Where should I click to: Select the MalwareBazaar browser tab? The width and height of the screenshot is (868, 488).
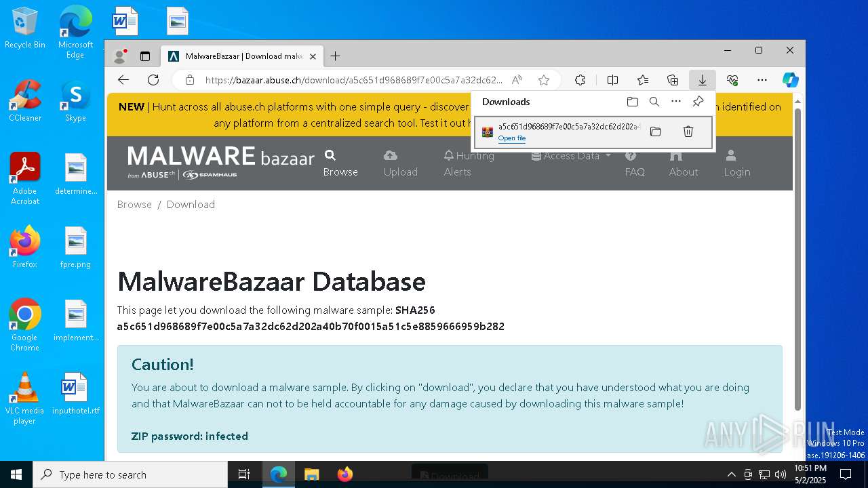pyautogui.click(x=242, y=56)
